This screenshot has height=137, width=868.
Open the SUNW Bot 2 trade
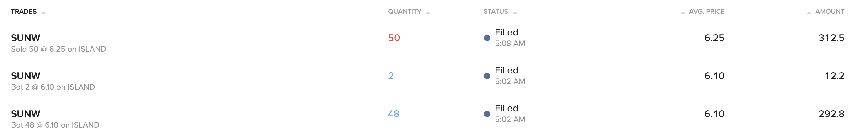pyautogui.click(x=26, y=76)
